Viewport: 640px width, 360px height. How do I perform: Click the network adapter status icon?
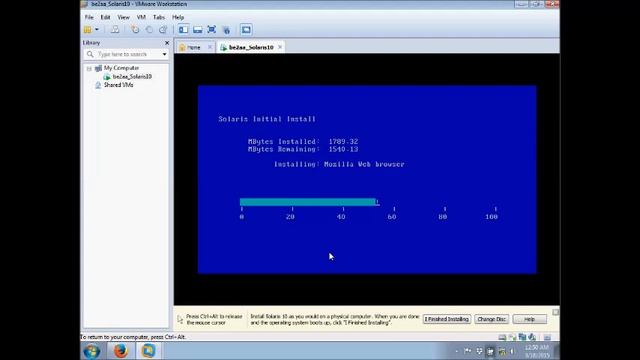point(522,337)
